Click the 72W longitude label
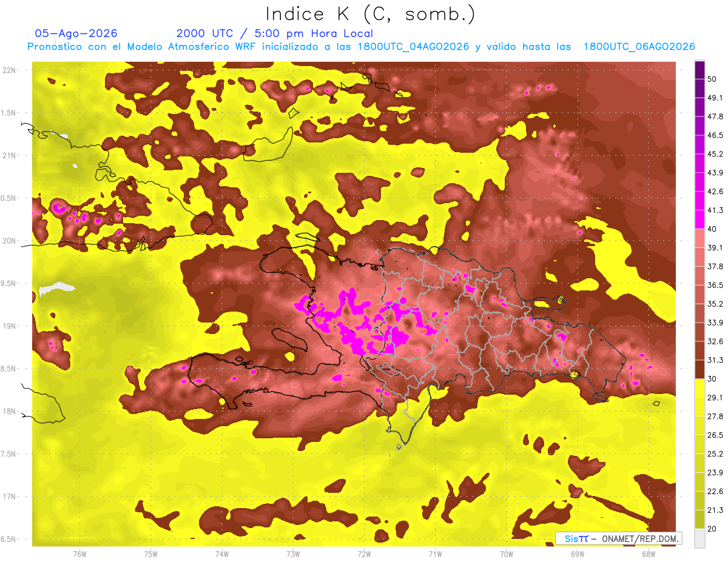Screen dimensions: 728x562 (x=364, y=554)
